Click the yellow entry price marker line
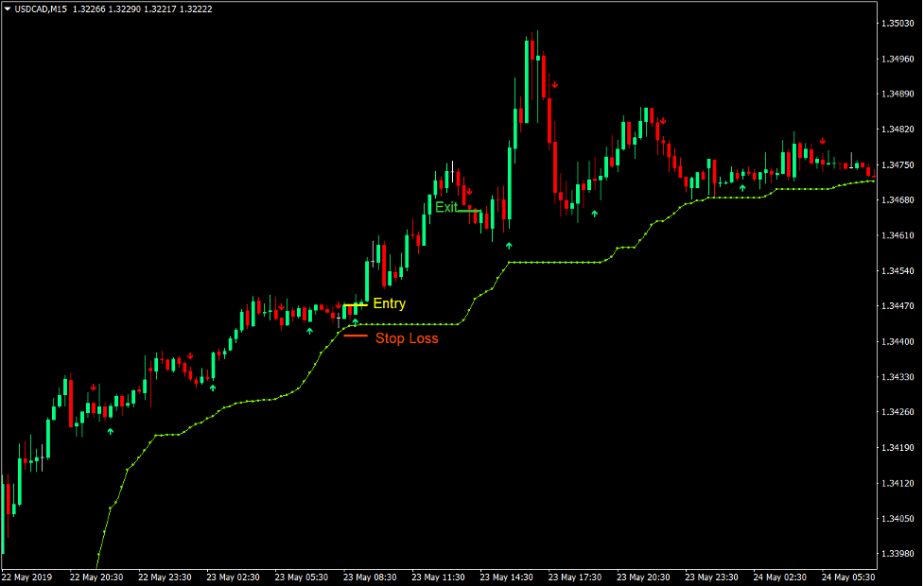This screenshot has height=586, width=924. [x=356, y=304]
